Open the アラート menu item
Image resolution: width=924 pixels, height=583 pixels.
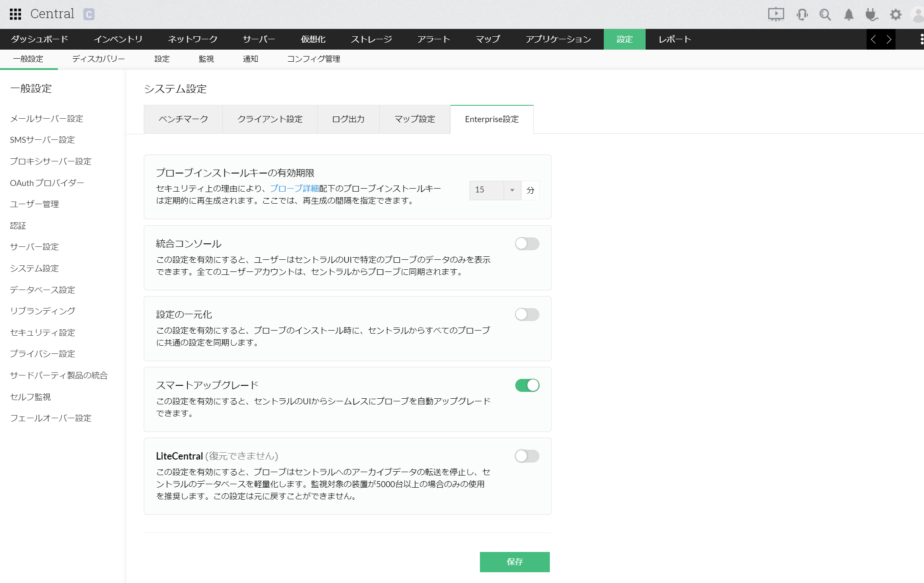pos(433,39)
